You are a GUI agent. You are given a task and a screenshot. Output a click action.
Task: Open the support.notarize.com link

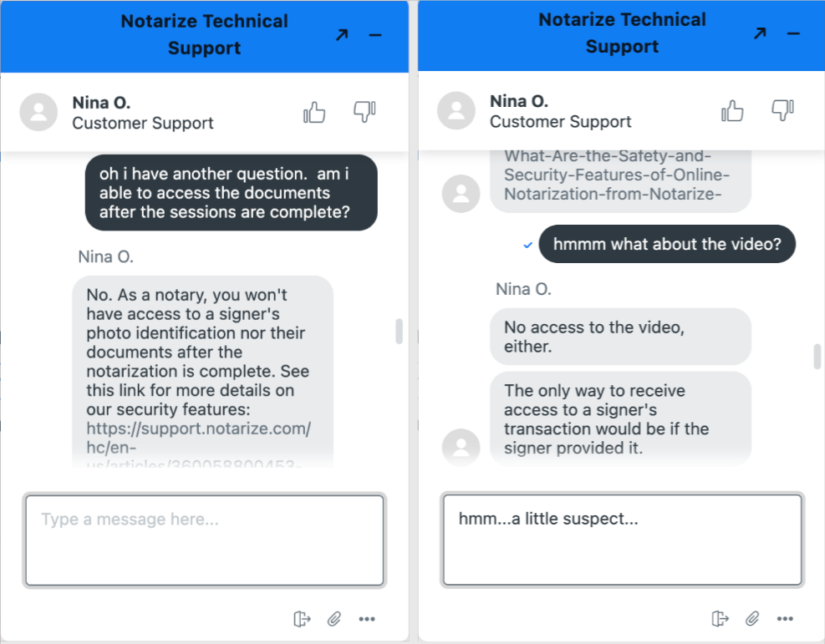click(x=198, y=438)
